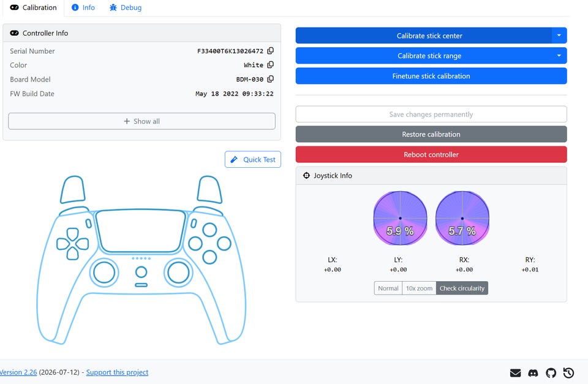Click the Controller Info gamepad icon
The image size is (588, 384).
coord(14,33)
